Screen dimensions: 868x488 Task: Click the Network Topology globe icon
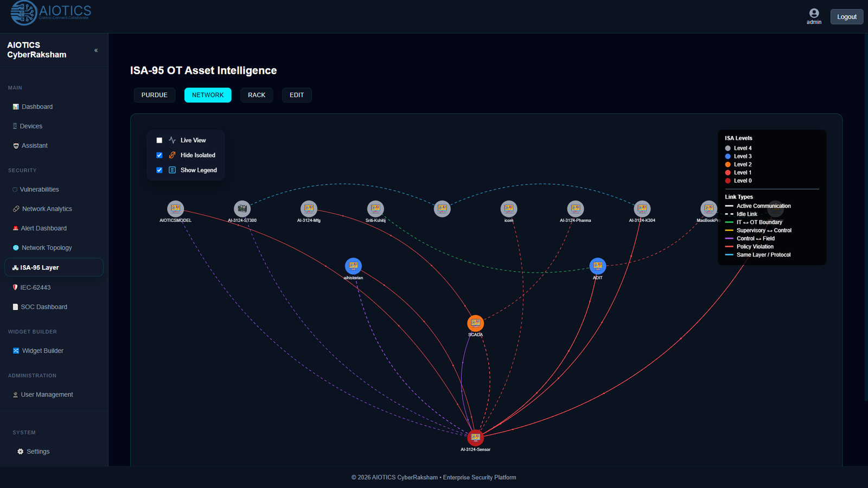16,248
